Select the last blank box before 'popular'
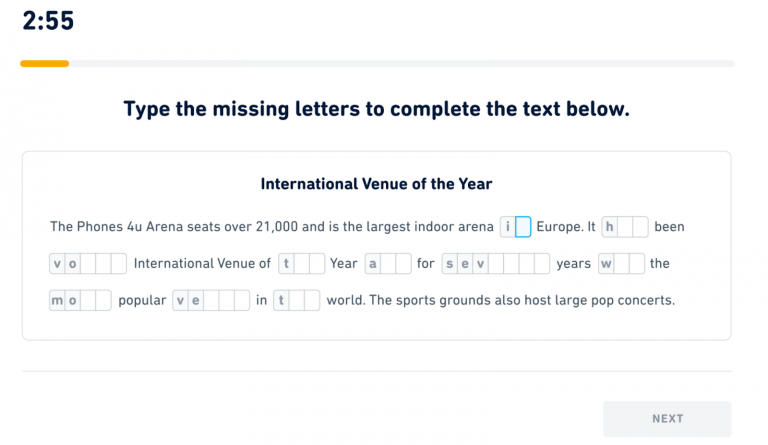The width and height of the screenshot is (768, 445). (103, 300)
